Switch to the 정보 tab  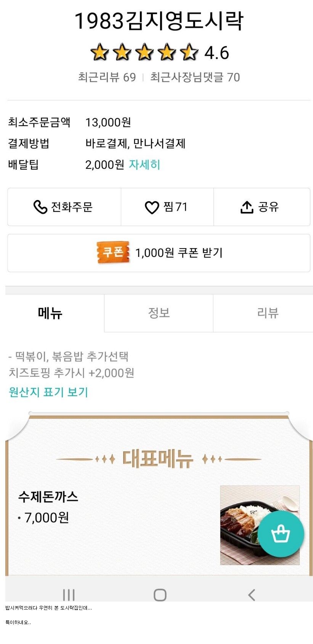(x=159, y=313)
